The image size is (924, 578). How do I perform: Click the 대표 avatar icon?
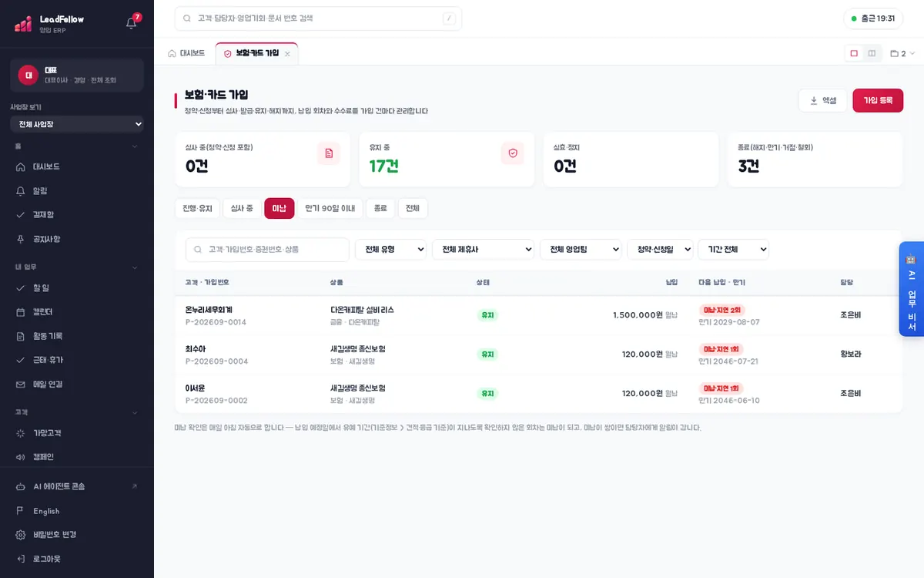point(28,75)
